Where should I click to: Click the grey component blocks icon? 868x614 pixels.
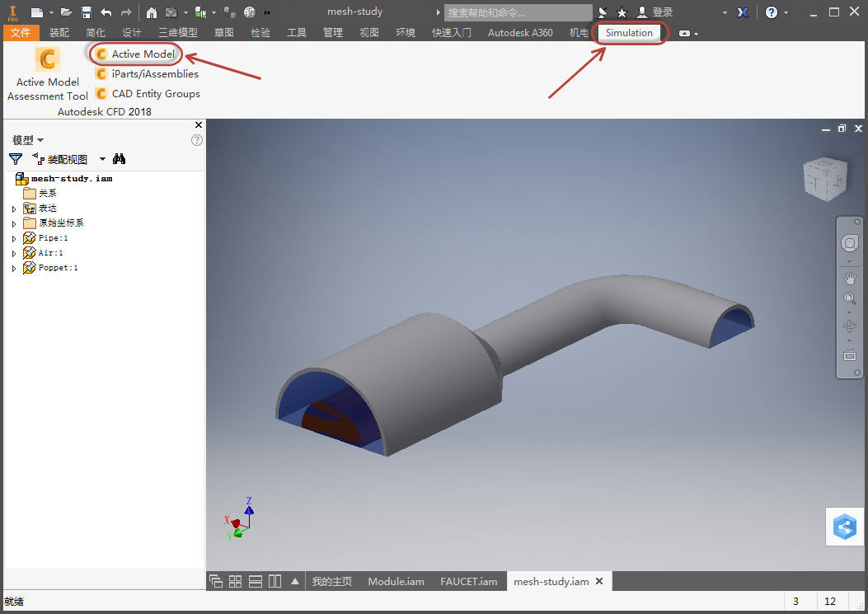[229, 12]
